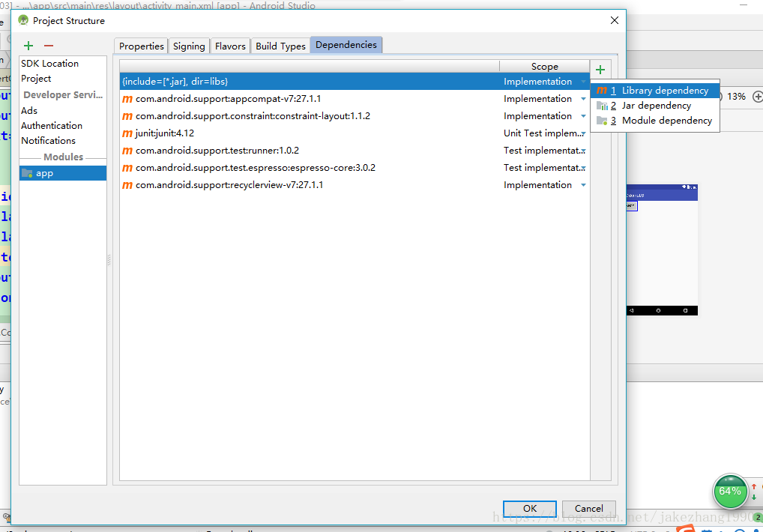Open scope dropdown for libs jar row

click(583, 82)
